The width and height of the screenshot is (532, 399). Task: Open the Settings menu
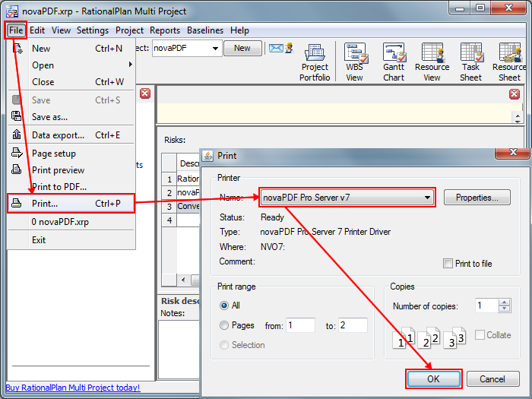[93, 30]
